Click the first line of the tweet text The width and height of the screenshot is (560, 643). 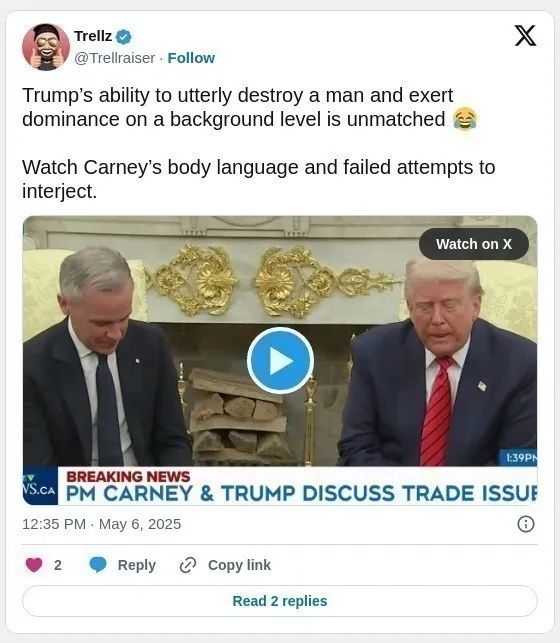pos(238,95)
